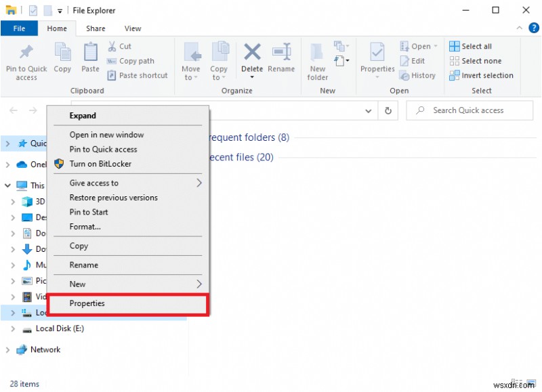The width and height of the screenshot is (542, 392).
Task: Choose Turn on BitLocker from the context menu
Action: coord(101,164)
